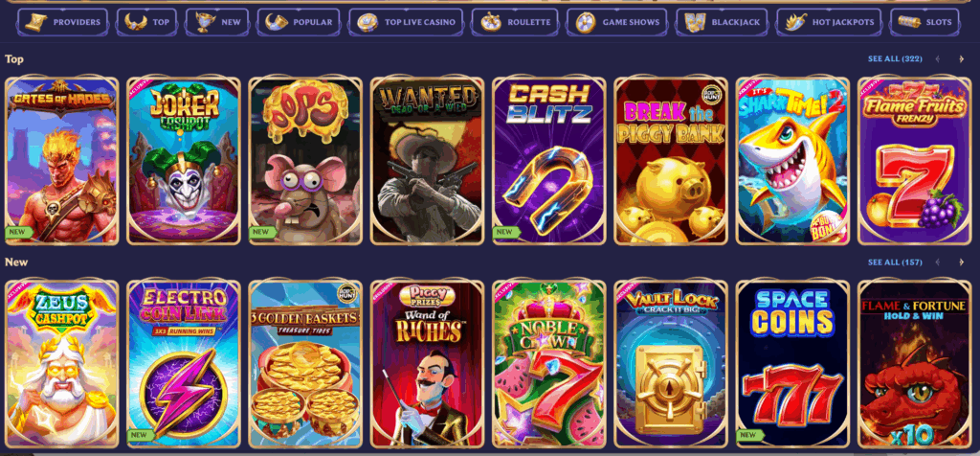Screen dimensions: 980x456
Task: Click See All (157) in New row
Action: pos(895,262)
